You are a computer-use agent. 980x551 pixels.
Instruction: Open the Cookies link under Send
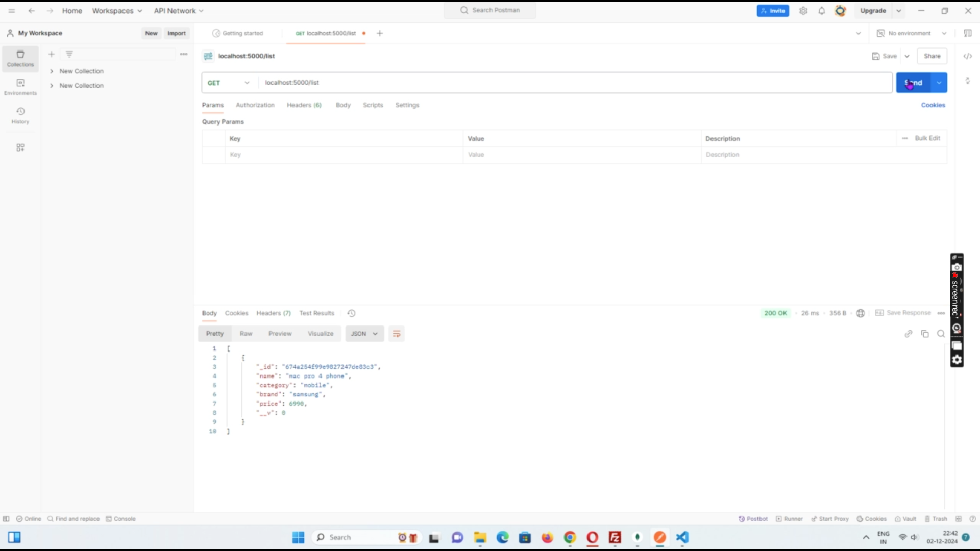coord(933,105)
